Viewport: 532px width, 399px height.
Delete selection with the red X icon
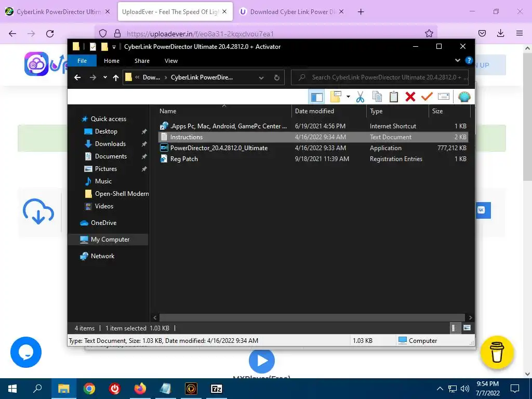coord(410,97)
